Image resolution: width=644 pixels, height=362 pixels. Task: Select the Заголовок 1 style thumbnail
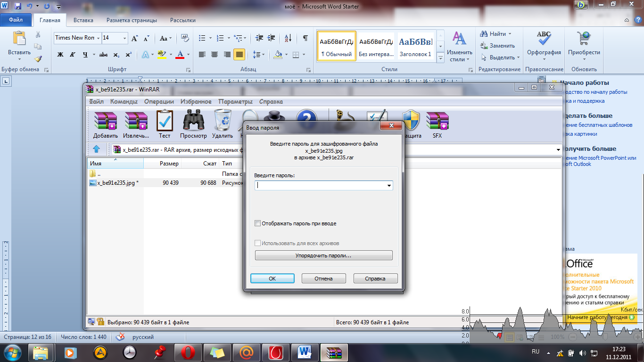point(415,47)
